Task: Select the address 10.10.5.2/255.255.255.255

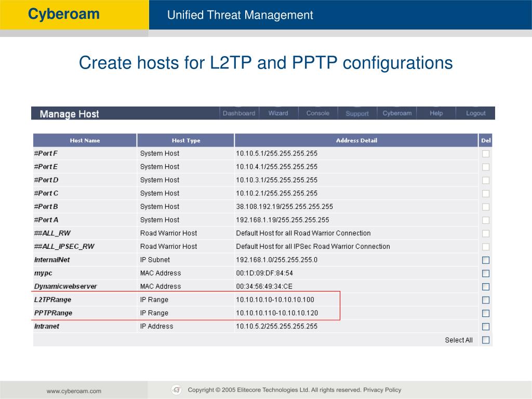Action: pyautogui.click(x=276, y=326)
